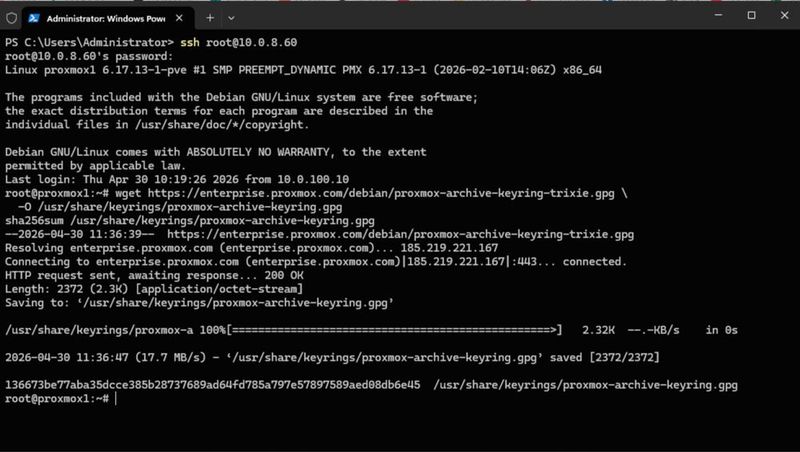Click the final root@proxmox1:~# prompt cursor
This screenshot has width=800, height=452.
click(116, 399)
